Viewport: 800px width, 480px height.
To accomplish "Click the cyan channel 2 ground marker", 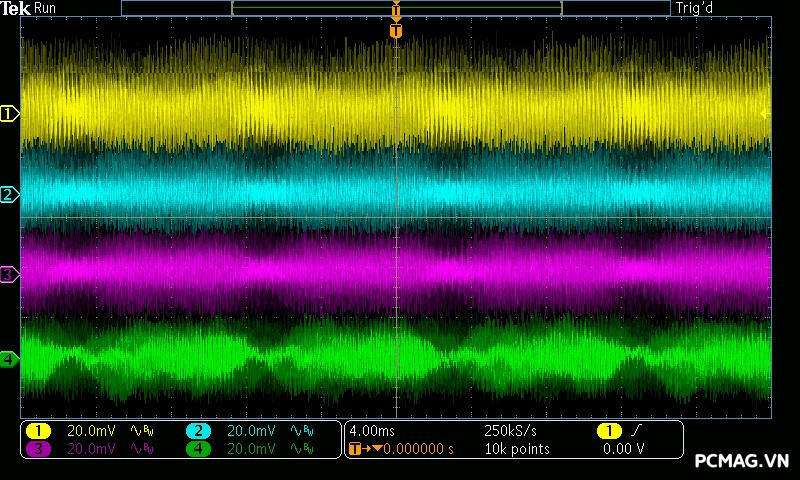I will pyautogui.click(x=9, y=194).
